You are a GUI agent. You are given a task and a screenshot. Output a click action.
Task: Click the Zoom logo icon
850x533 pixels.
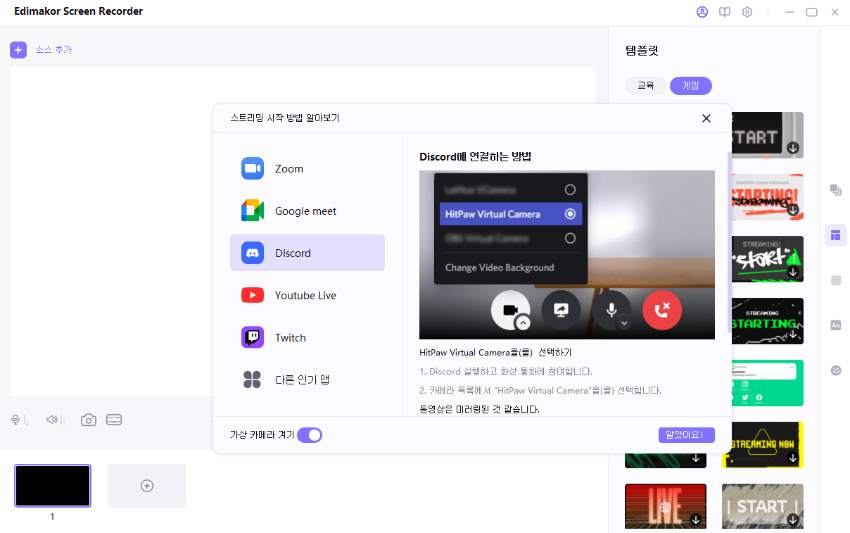252,169
